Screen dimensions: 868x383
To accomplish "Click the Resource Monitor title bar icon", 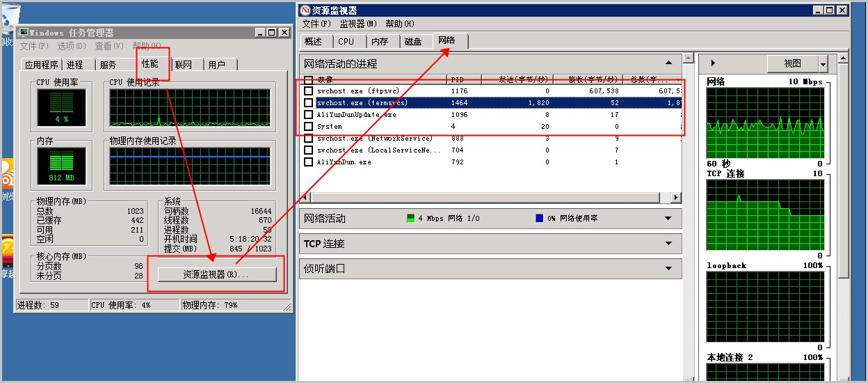I will (305, 10).
